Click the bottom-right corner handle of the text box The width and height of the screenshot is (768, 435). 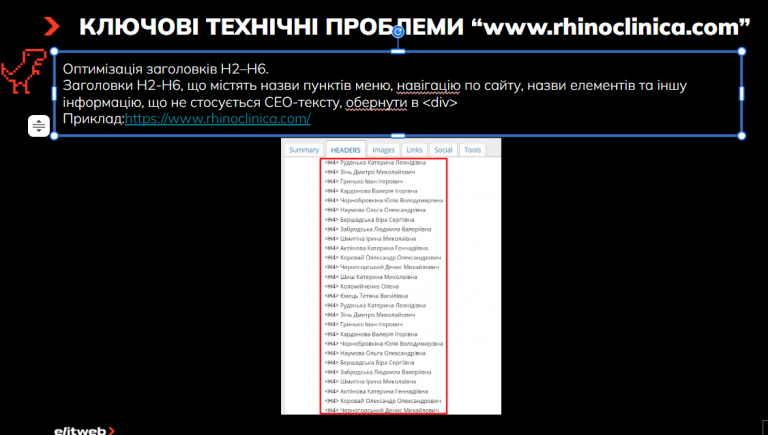point(742,136)
